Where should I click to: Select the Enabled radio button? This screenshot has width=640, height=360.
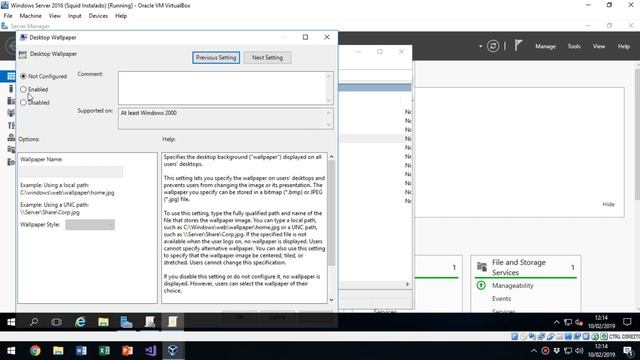coord(23,89)
